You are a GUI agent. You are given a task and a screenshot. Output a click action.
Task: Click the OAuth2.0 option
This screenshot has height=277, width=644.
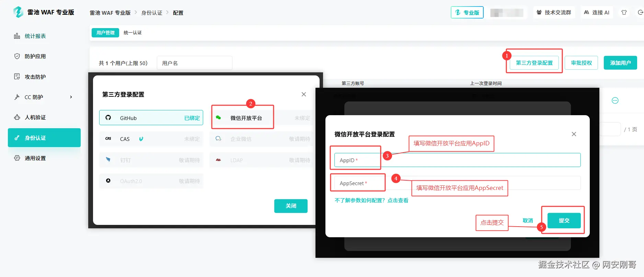(151, 181)
